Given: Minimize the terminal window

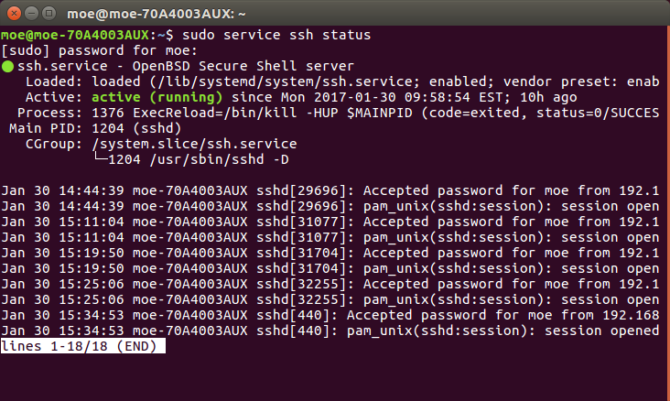Looking at the screenshot, I should pyautogui.click(x=32, y=12).
